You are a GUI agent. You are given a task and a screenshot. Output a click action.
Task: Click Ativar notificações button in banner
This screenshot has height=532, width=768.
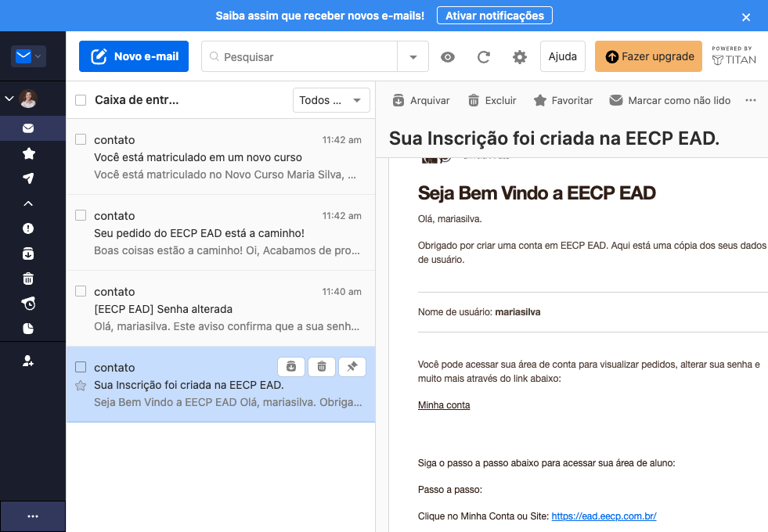[x=495, y=16]
